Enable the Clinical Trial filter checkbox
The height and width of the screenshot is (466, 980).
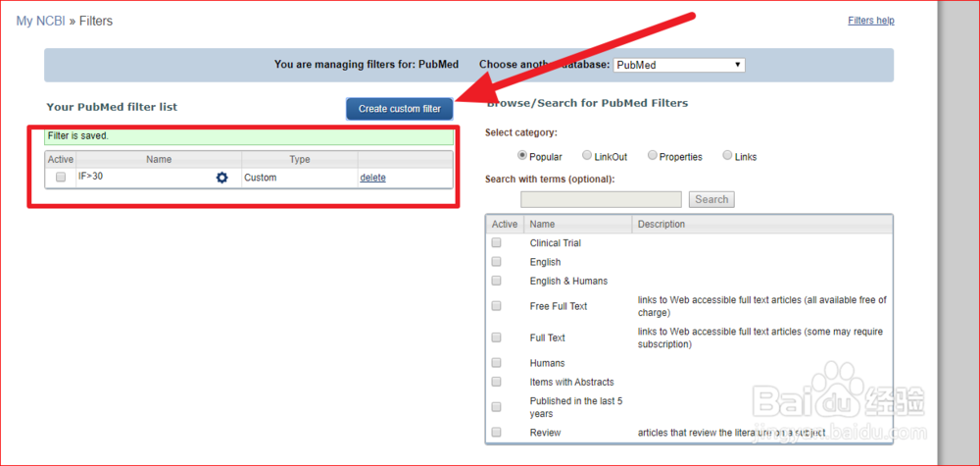click(x=496, y=242)
